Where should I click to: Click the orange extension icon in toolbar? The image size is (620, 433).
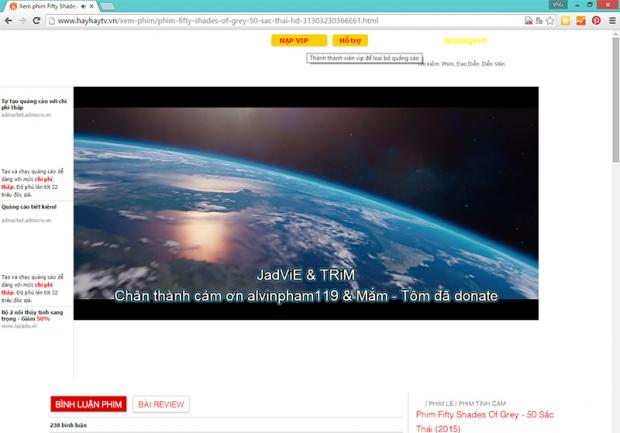(581, 20)
